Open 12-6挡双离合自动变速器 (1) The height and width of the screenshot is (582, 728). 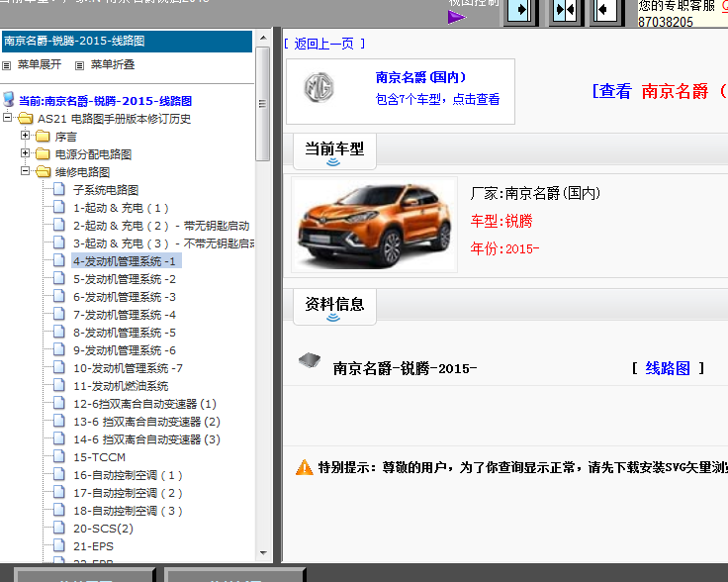144,404
